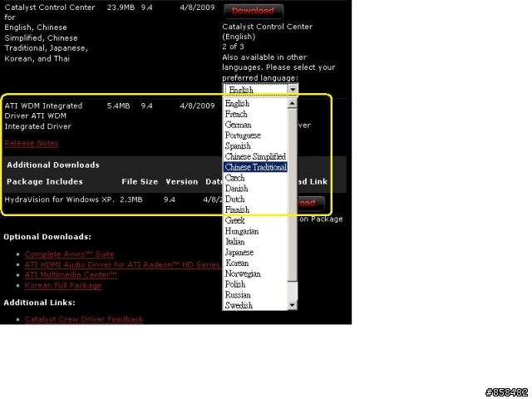Open ATI Multimedia Center link
The image size is (532, 399).
(x=71, y=275)
